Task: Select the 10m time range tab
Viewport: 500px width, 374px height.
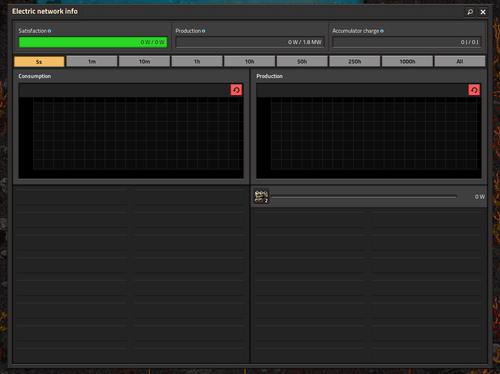Action: [144, 62]
